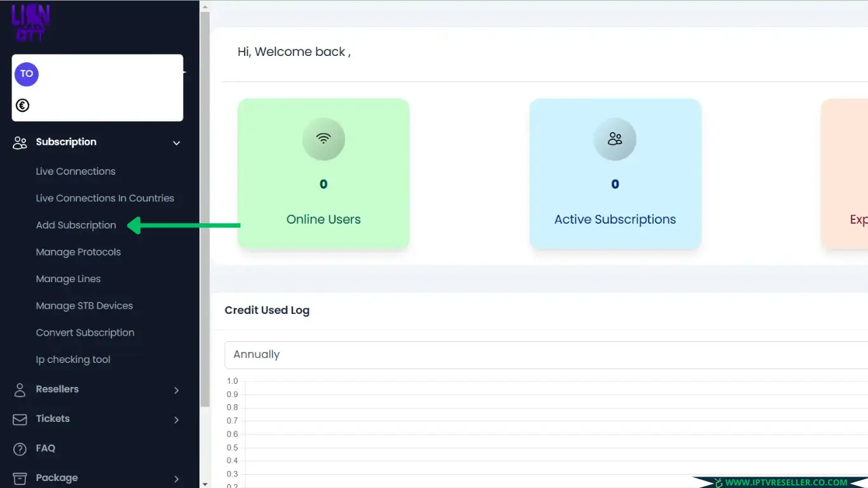Click the Resellers person icon
The image size is (868, 488).
point(20,390)
